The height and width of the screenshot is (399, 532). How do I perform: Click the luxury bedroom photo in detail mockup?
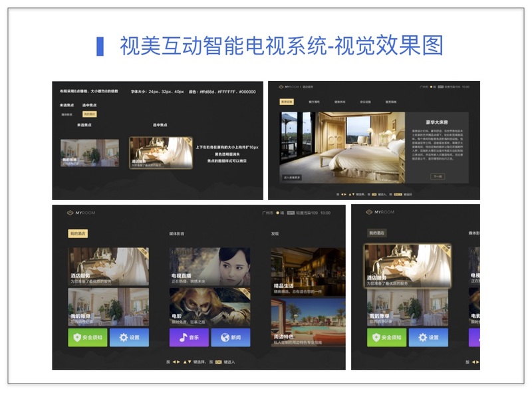pyautogui.click(x=342, y=148)
